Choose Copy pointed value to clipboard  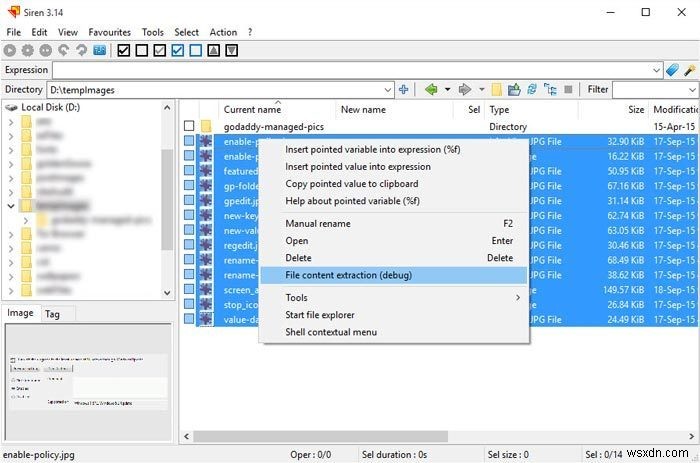click(x=393, y=184)
